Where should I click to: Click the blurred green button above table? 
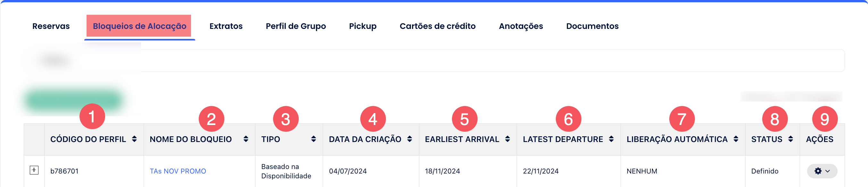click(73, 100)
